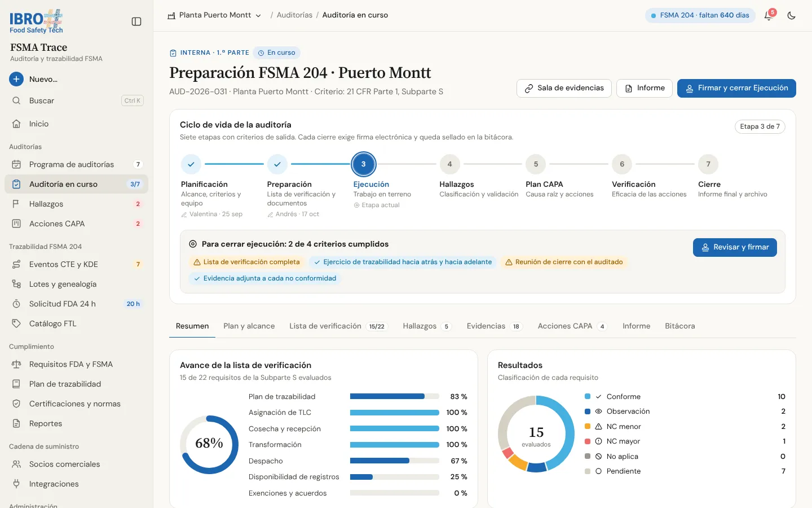Image resolution: width=812 pixels, height=508 pixels.
Task: Click the Despacho 67 % progress bar
Action: click(395, 461)
